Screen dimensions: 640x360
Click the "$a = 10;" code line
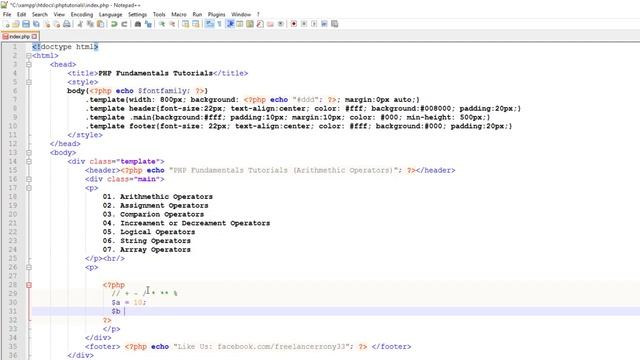click(129, 302)
